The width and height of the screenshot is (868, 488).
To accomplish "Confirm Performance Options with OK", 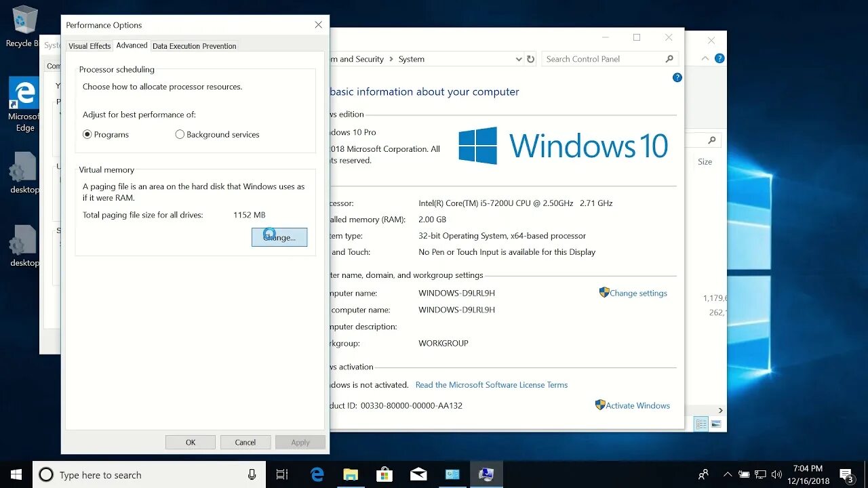I will [191, 442].
